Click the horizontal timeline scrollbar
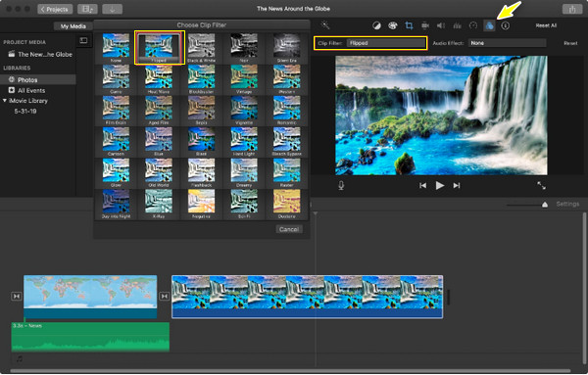 click(x=291, y=371)
